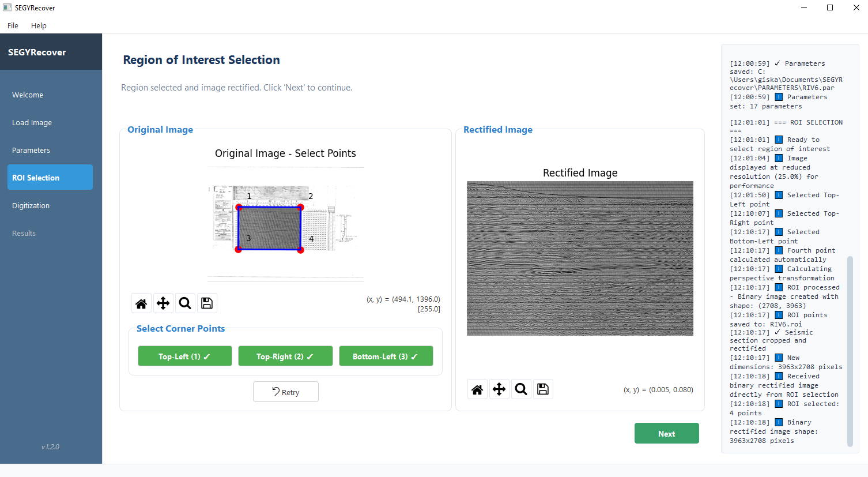868x477 pixels.
Task: Open the Help menu
Action: pos(39,25)
